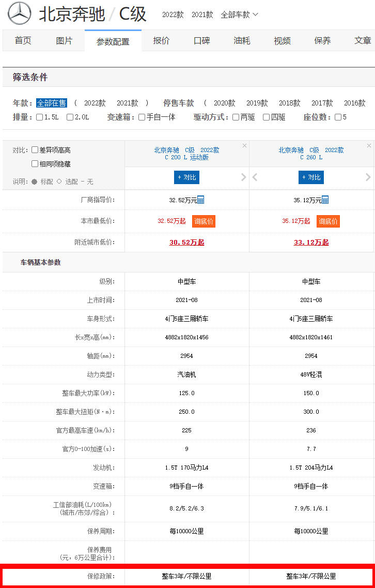The height and width of the screenshot is (588, 375).
Task: Open the 图片 tab
Action: pos(64,40)
